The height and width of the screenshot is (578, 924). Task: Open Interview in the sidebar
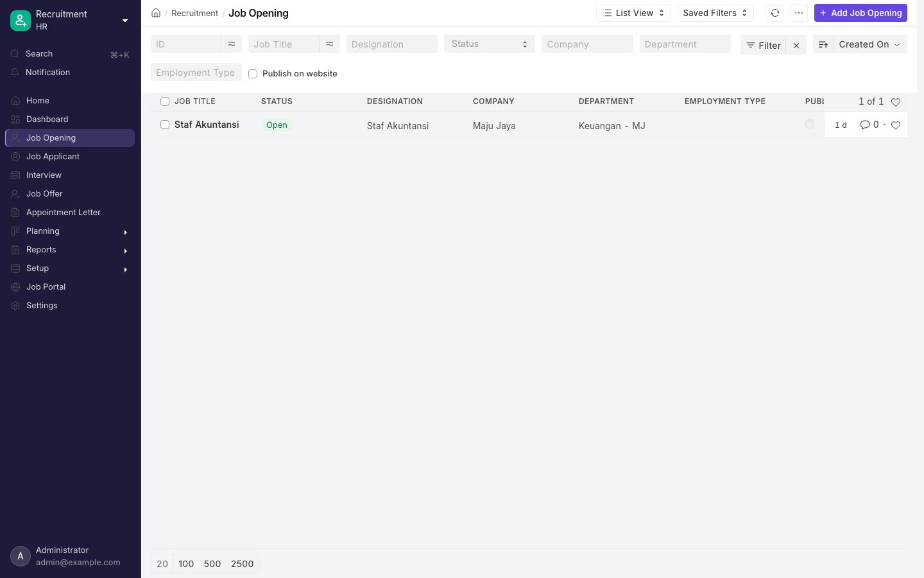coord(71,175)
